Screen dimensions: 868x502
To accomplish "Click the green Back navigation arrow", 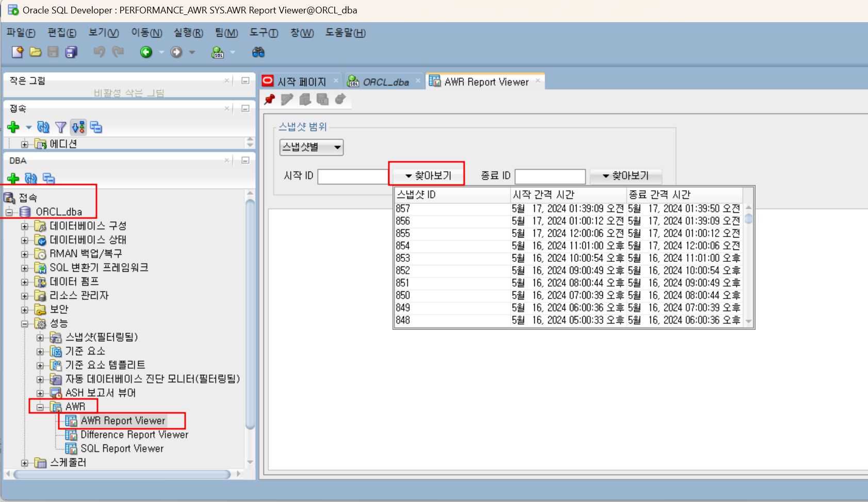I will pyautogui.click(x=146, y=52).
